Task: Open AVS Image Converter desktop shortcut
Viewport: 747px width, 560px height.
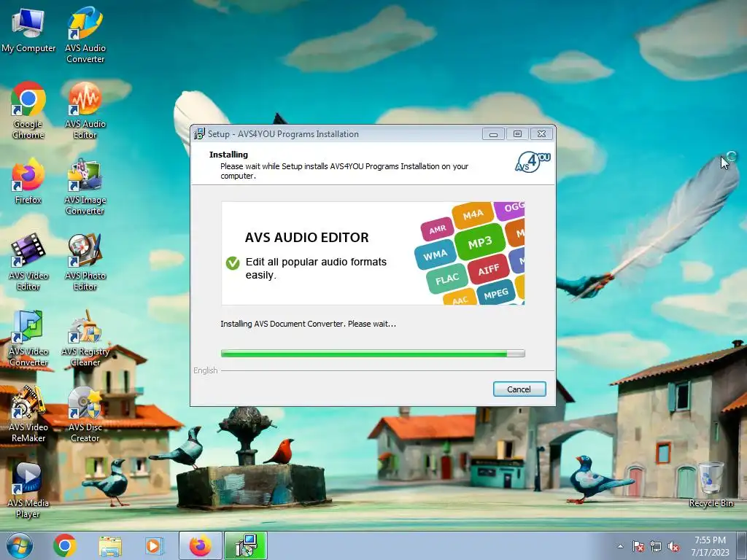Action: tap(85, 187)
